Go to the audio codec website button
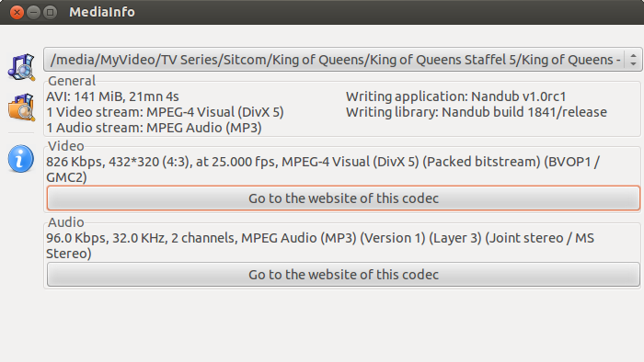The image size is (644, 362). point(343,275)
